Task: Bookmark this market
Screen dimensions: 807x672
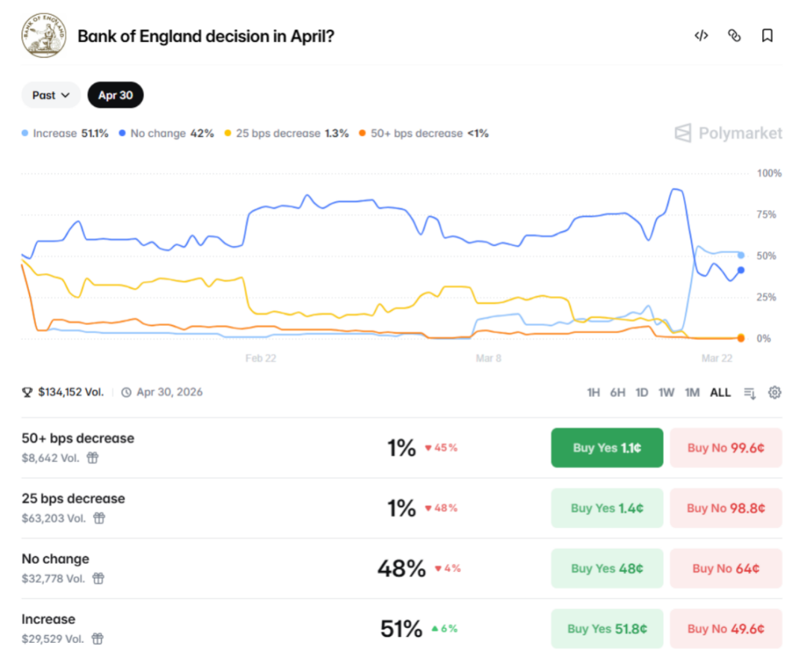Action: tap(767, 35)
